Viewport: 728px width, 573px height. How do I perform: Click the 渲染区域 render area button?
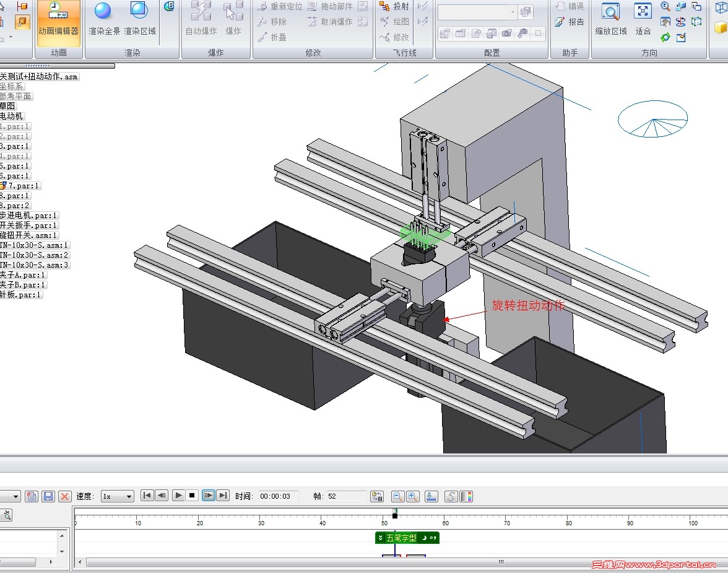click(140, 19)
